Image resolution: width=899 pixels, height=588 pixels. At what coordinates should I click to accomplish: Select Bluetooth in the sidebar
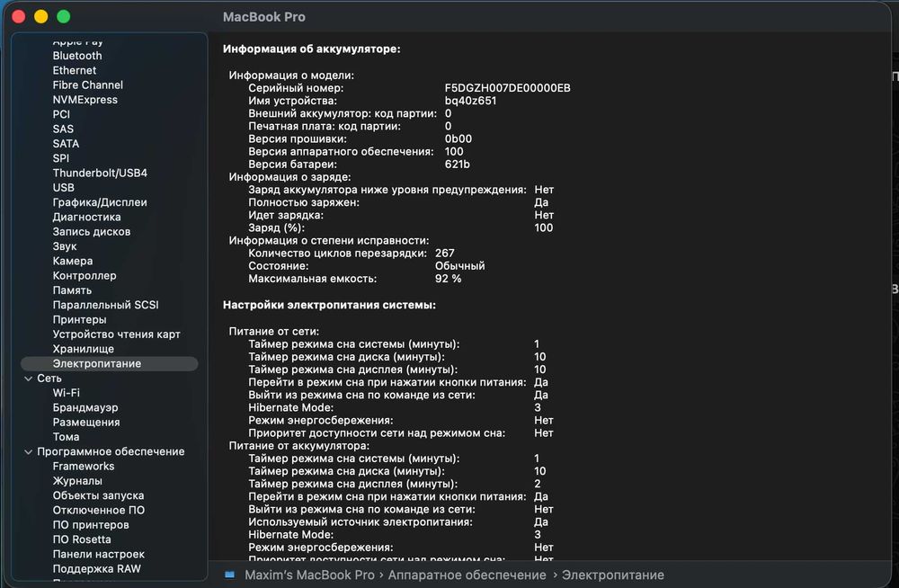coord(77,56)
